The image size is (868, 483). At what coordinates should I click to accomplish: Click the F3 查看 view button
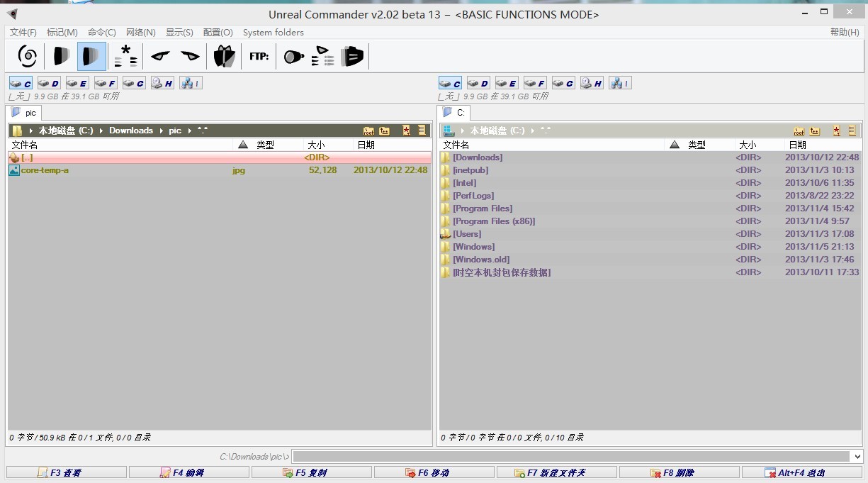pos(67,472)
